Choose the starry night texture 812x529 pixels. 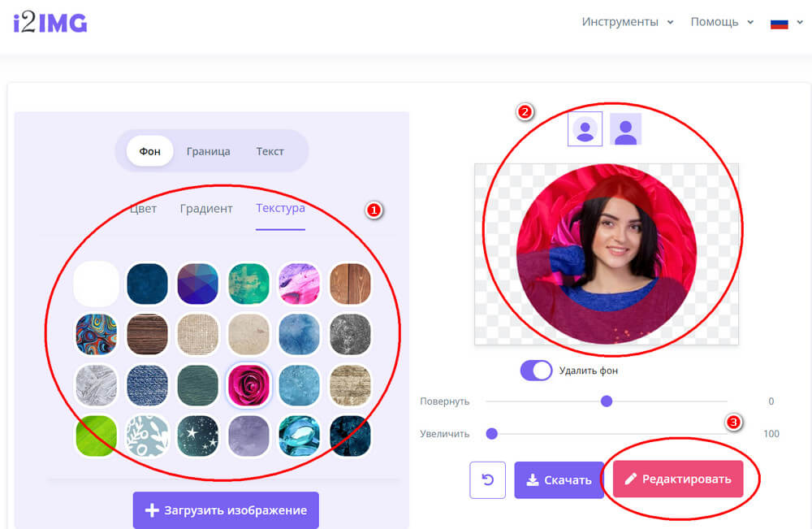[x=198, y=436]
